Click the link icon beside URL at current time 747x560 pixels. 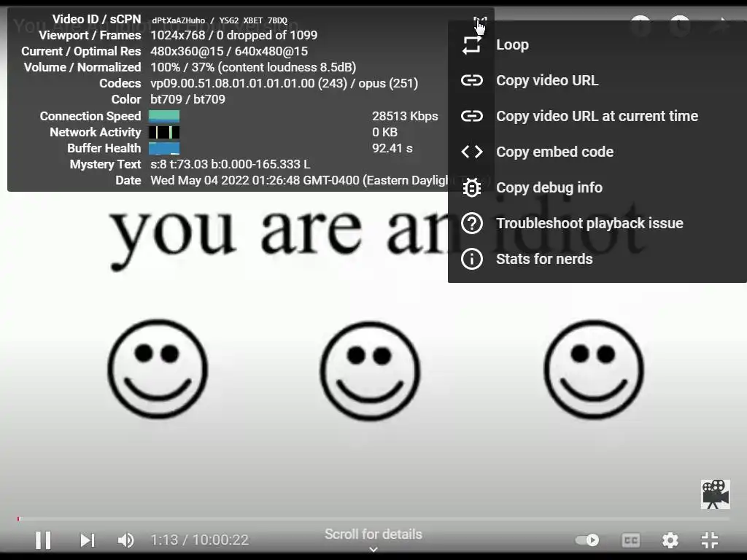tap(472, 116)
